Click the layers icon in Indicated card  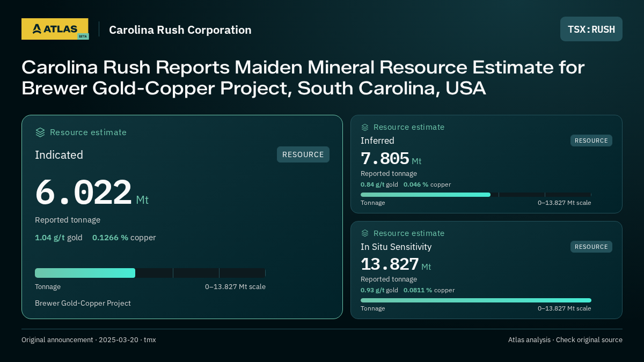[x=40, y=132]
